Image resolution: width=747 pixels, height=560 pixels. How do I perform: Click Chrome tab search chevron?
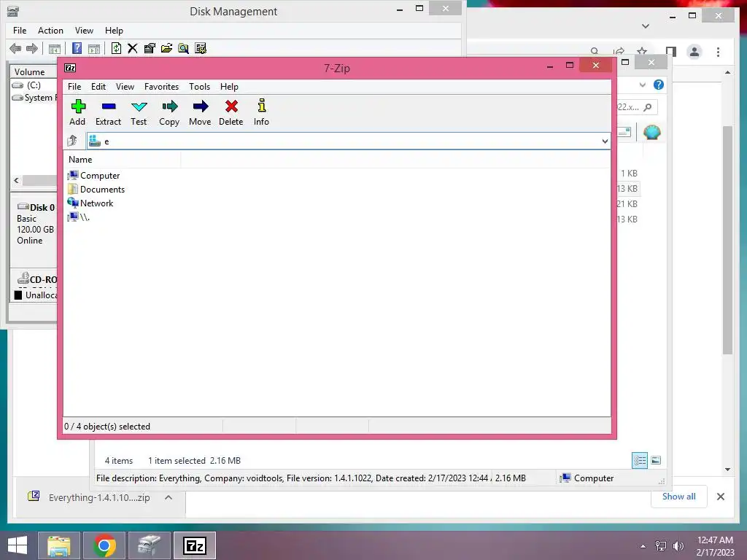point(646,26)
